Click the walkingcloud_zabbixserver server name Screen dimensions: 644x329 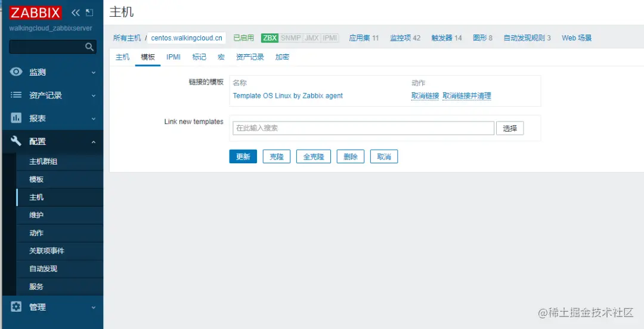tap(51, 29)
